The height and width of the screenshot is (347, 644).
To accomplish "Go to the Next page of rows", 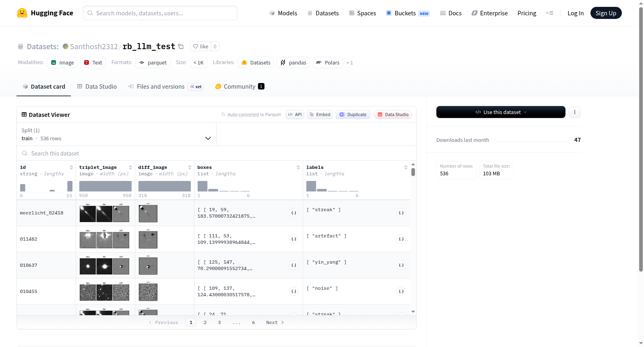I will pyautogui.click(x=275, y=322).
